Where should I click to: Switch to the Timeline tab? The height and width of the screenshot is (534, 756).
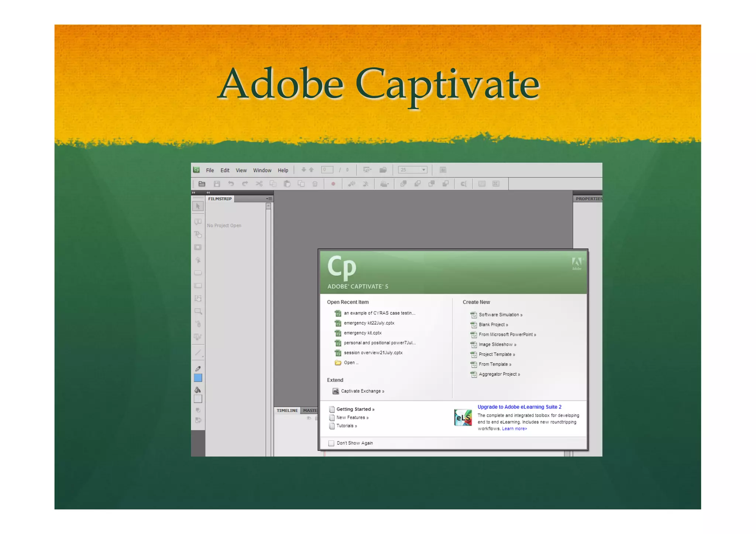click(x=287, y=411)
